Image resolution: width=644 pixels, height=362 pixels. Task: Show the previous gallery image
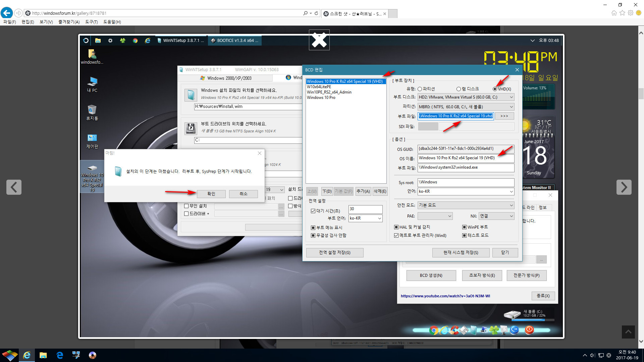coord(14,187)
